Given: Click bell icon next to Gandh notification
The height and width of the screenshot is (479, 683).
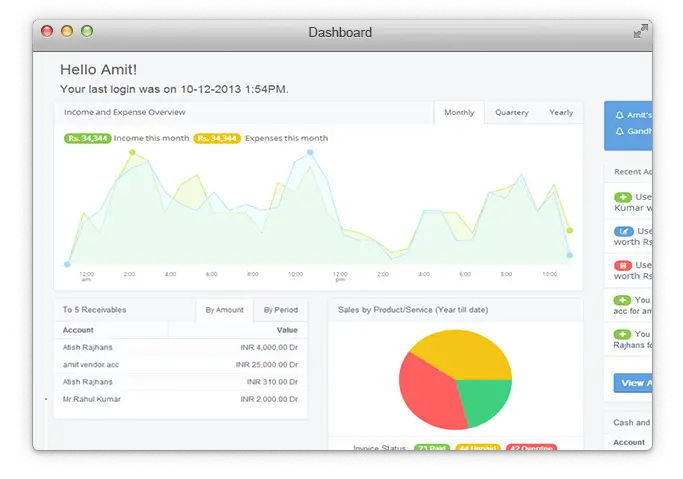Looking at the screenshot, I should coord(619,131).
